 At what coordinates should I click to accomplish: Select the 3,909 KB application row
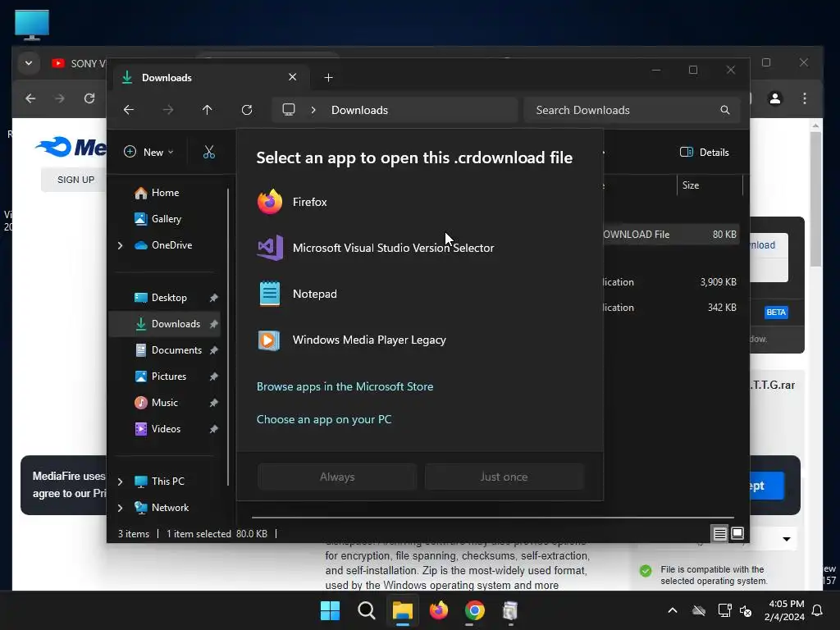pyautogui.click(x=671, y=282)
